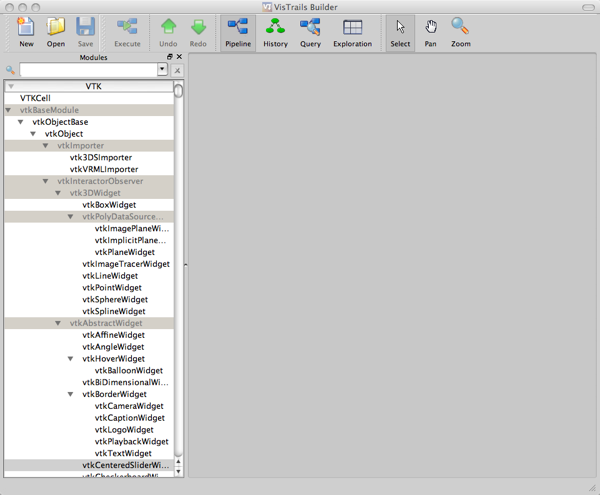Activate the Select arrow tool
The image size is (600, 495).
click(x=400, y=32)
